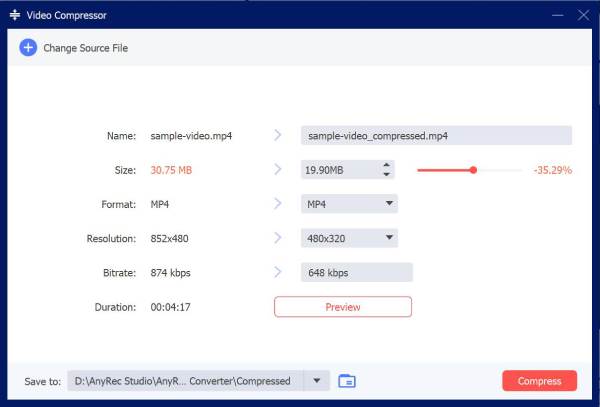Click the Change Source File label

(x=86, y=48)
